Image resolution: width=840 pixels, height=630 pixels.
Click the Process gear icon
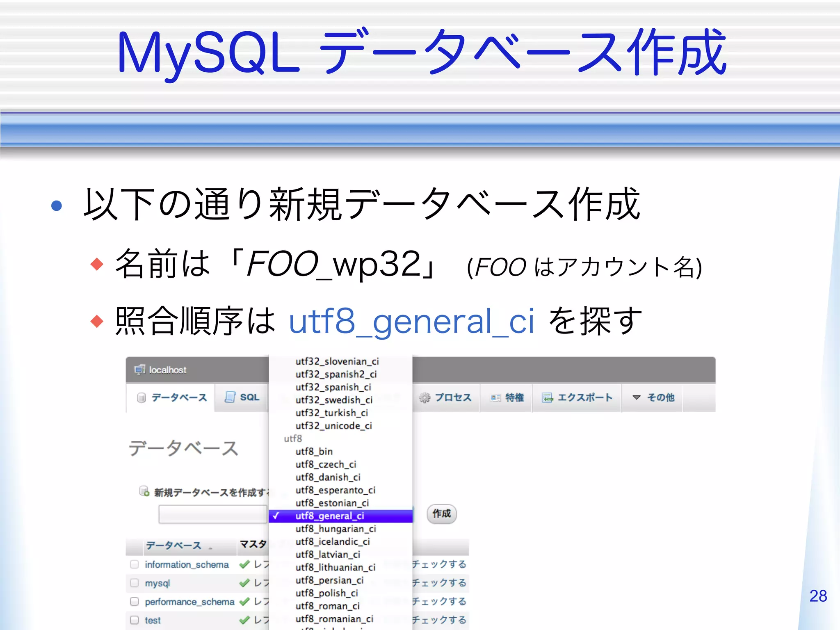pos(425,397)
